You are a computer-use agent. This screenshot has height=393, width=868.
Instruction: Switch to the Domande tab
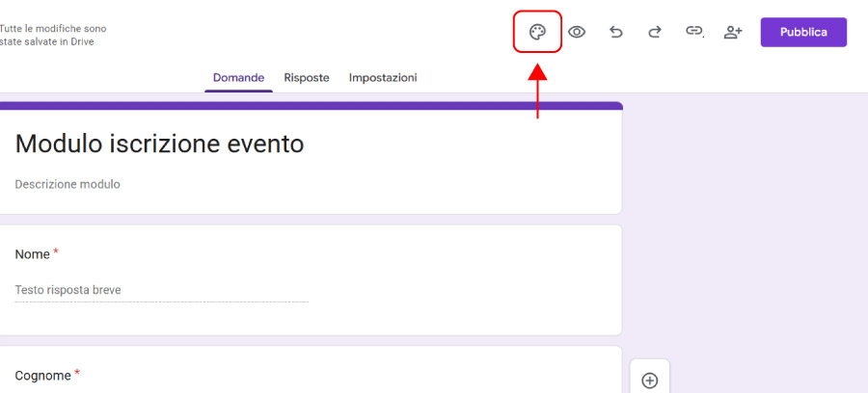(238, 78)
